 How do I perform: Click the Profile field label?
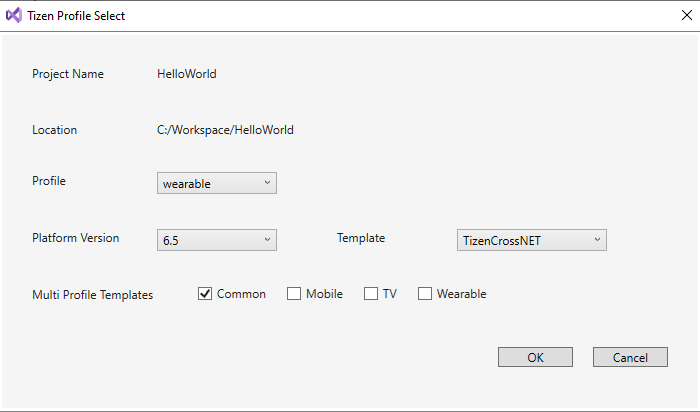click(x=49, y=181)
